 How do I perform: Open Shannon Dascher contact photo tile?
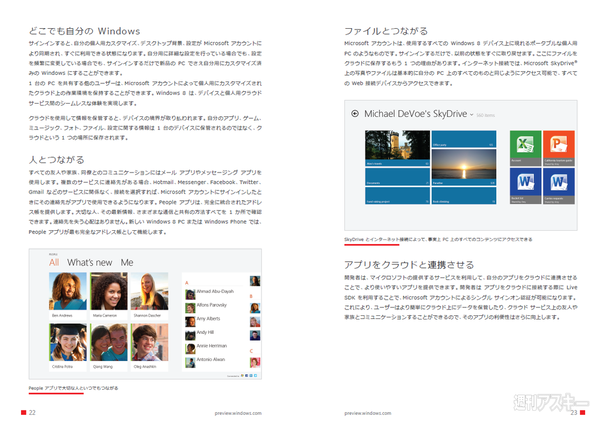149,295
